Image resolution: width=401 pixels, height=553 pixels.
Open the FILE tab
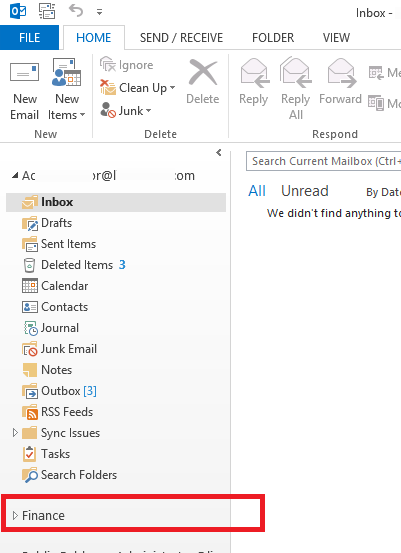pyautogui.click(x=29, y=37)
